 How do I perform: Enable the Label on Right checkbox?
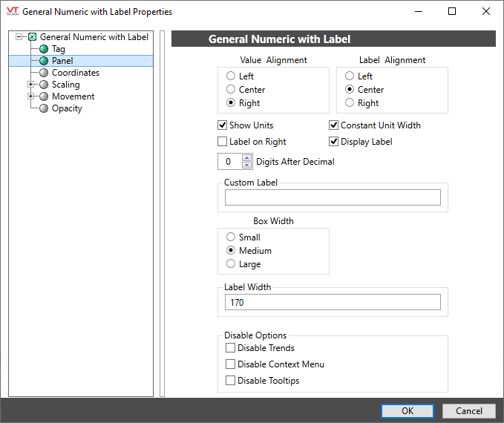223,142
